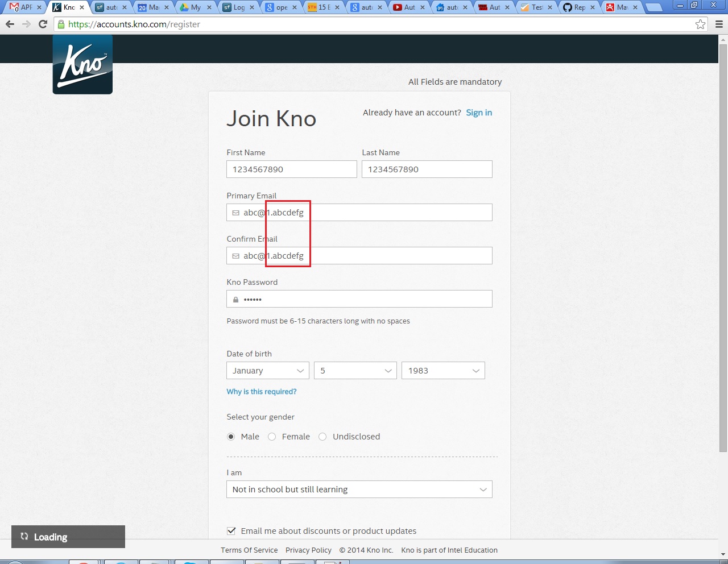
Task: Click the scrollbar down arrow
Action: [x=723, y=554]
